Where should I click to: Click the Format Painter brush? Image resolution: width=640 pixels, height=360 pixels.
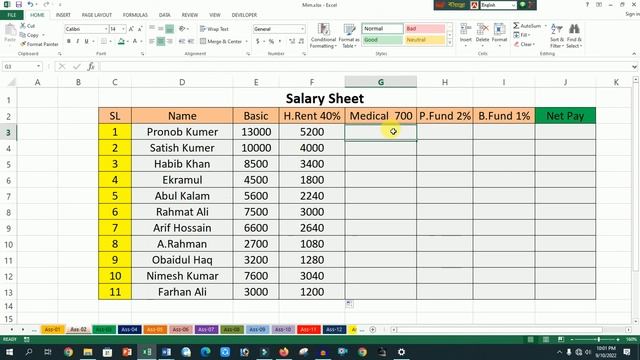pos(39,44)
